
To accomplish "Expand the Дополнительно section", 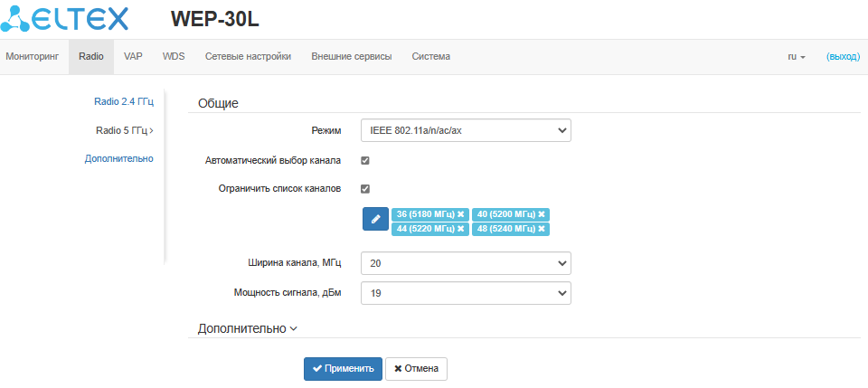I will (247, 329).
